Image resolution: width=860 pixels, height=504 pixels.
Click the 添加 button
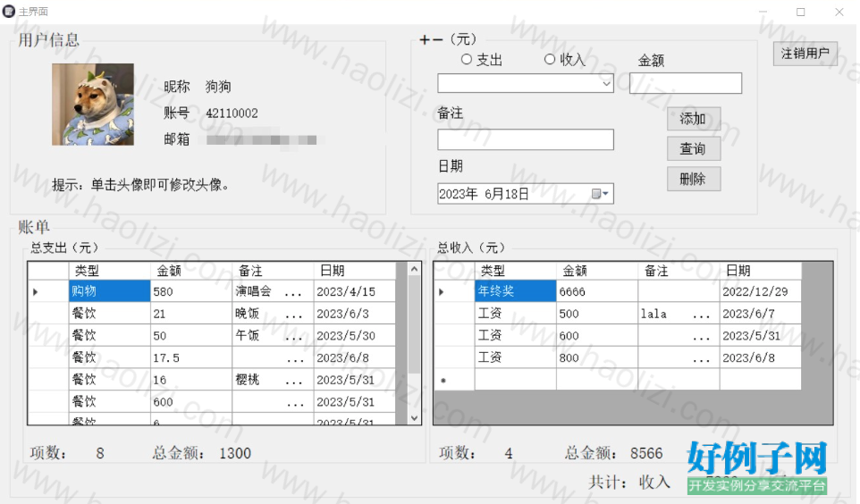(x=693, y=119)
